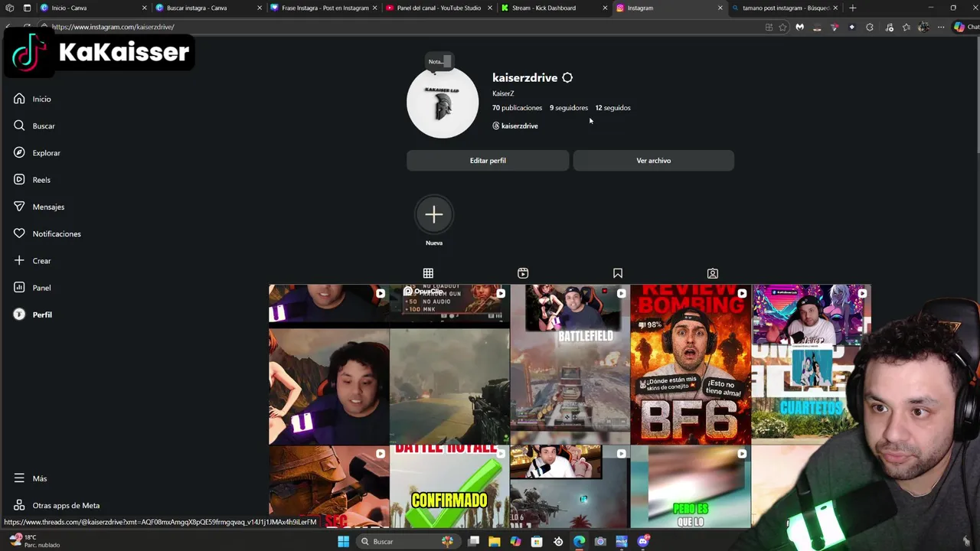980x551 pixels.
Task: Click the Editar perfil button
Action: click(x=488, y=161)
